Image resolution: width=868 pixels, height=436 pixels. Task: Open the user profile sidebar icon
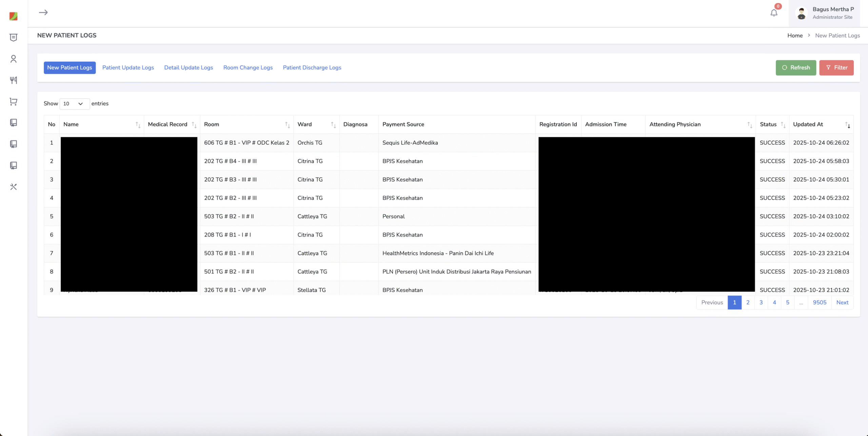point(13,59)
